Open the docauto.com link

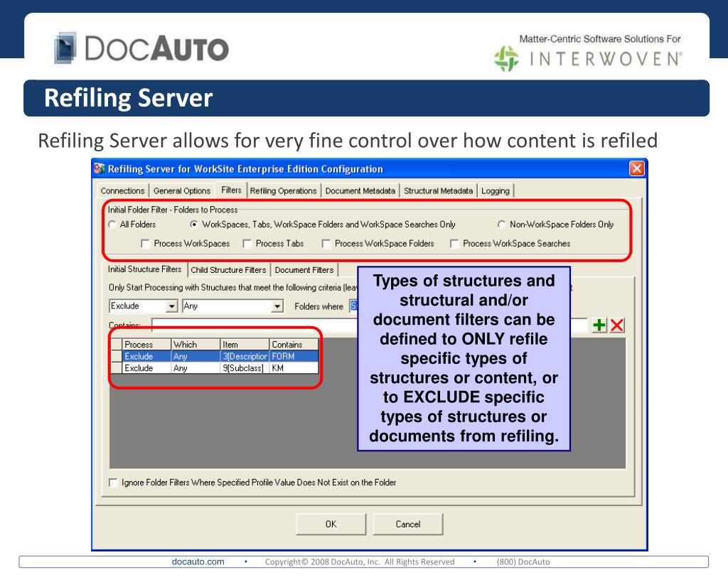point(198,561)
